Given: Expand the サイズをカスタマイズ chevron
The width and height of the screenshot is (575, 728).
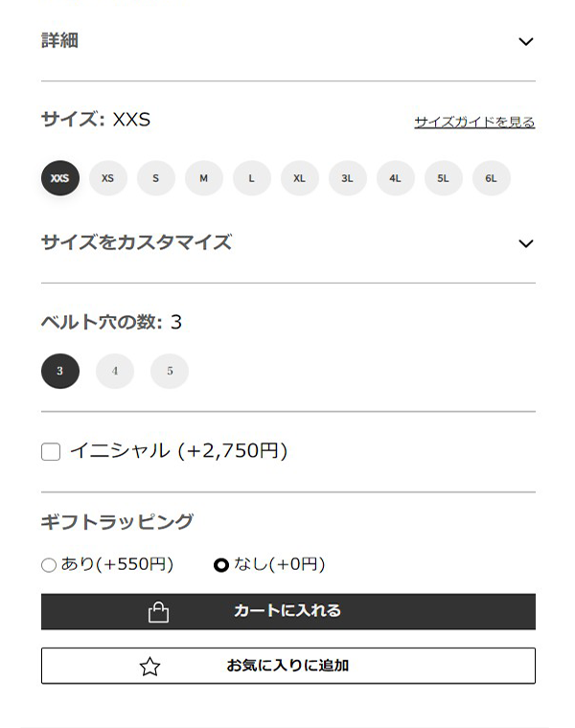Looking at the screenshot, I should point(526,243).
